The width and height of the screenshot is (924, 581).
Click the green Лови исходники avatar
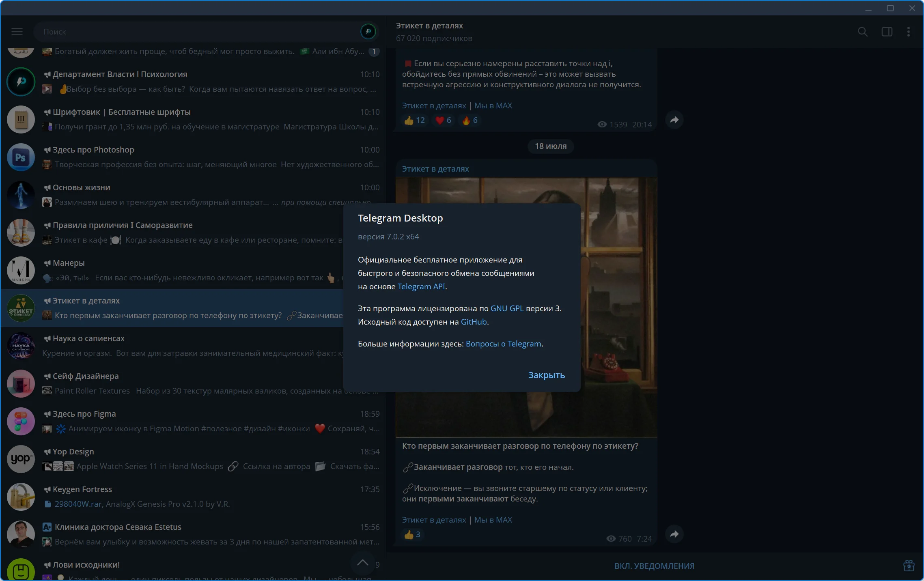click(x=21, y=569)
